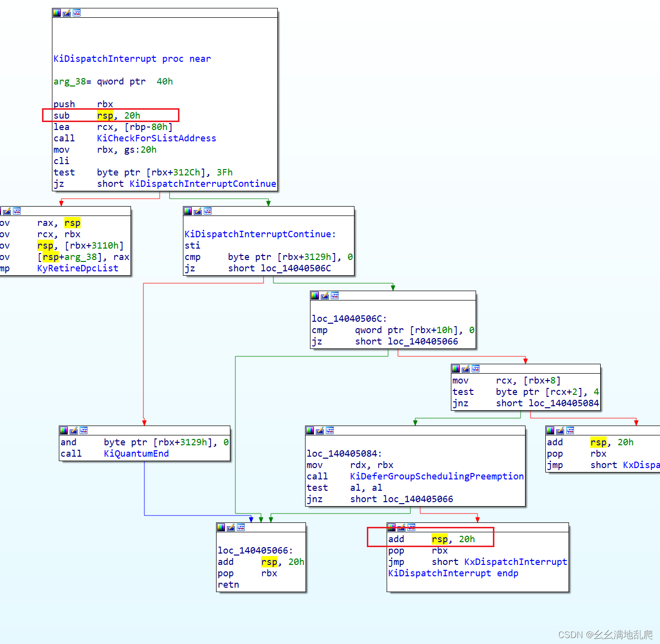
Task: Click color palette icon on KiDispatchInterrupt proc node
Action: 57,13
